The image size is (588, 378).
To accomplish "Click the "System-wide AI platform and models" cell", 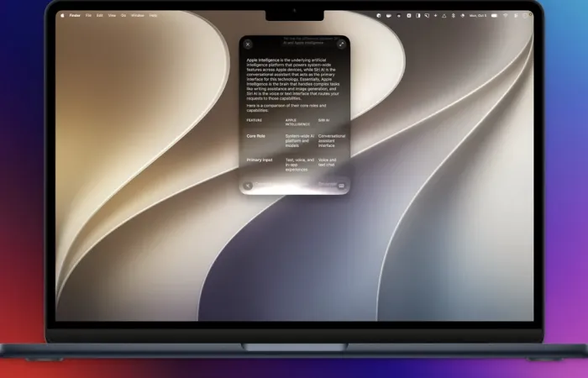I will 300,141.
